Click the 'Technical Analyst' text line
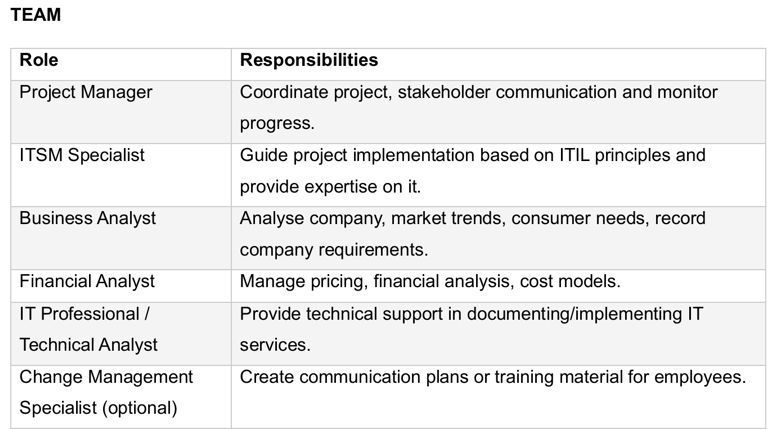768x429 pixels. click(89, 345)
